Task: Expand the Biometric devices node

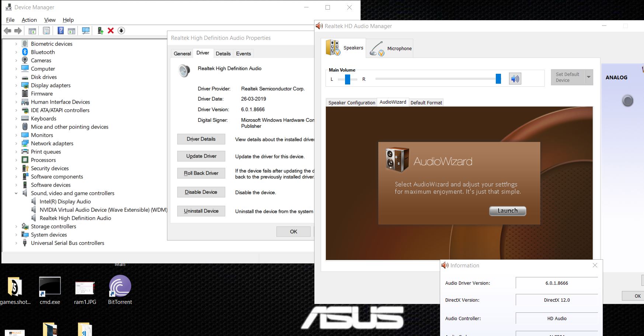Action: coord(16,44)
